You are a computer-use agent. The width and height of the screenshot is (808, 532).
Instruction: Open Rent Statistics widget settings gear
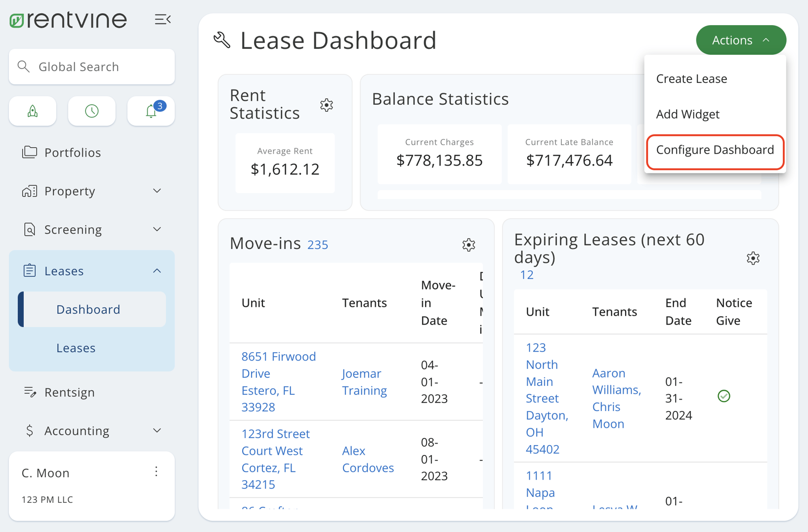(326, 105)
